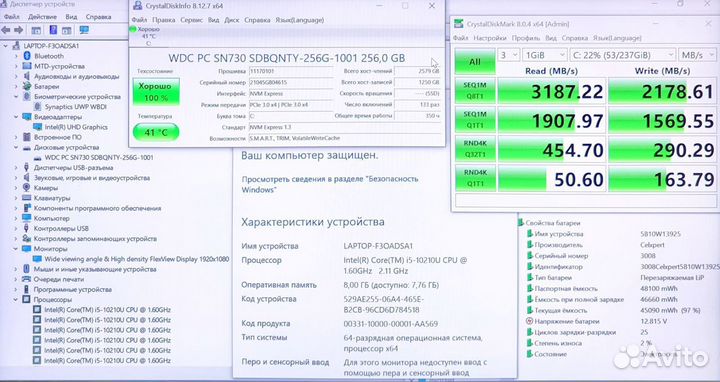Open Действие menu in Device Manager
Viewport: 720px width, 382px height.
click(x=42, y=17)
